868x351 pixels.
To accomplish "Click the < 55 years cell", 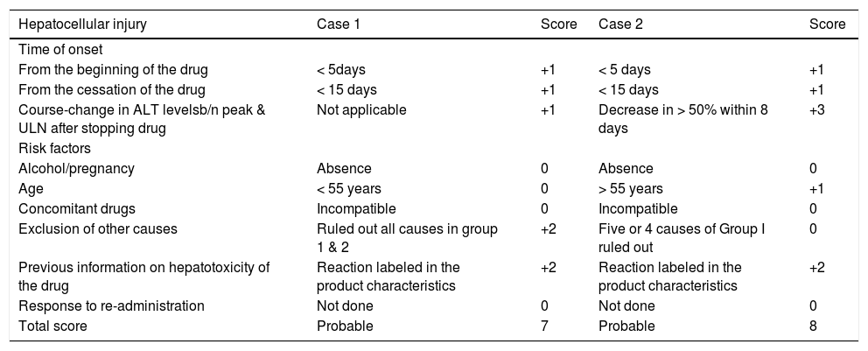I will tap(348, 189).
